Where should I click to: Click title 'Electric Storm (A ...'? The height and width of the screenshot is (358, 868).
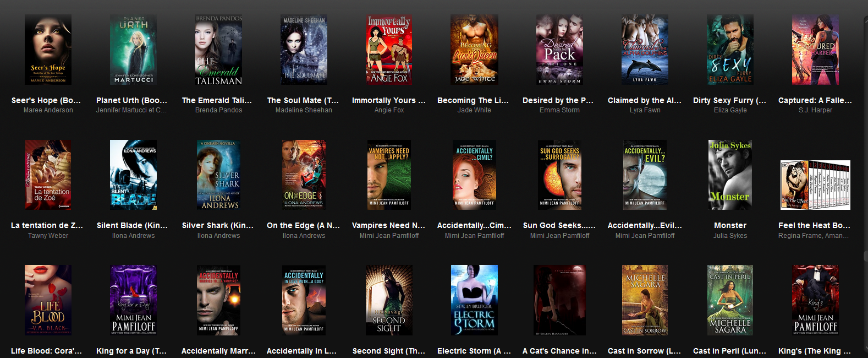(474, 351)
